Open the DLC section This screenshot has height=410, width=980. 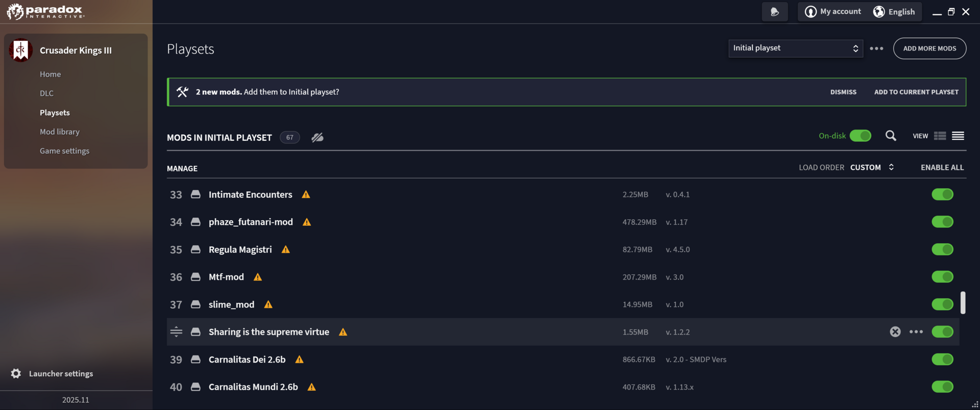46,93
